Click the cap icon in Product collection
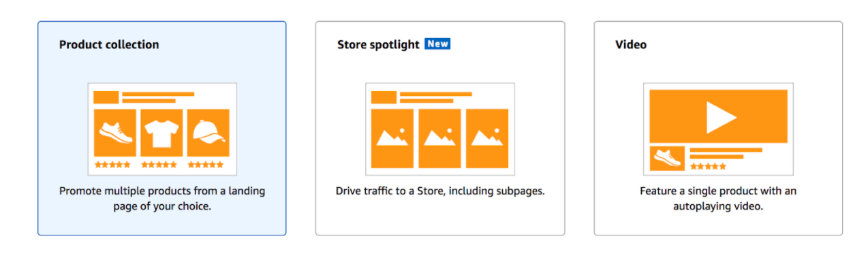 tap(208, 133)
